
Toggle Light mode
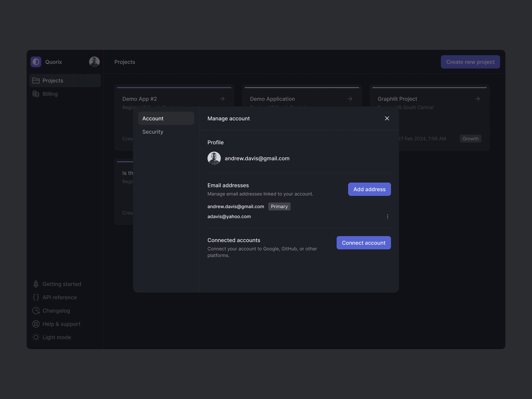[x=57, y=337]
